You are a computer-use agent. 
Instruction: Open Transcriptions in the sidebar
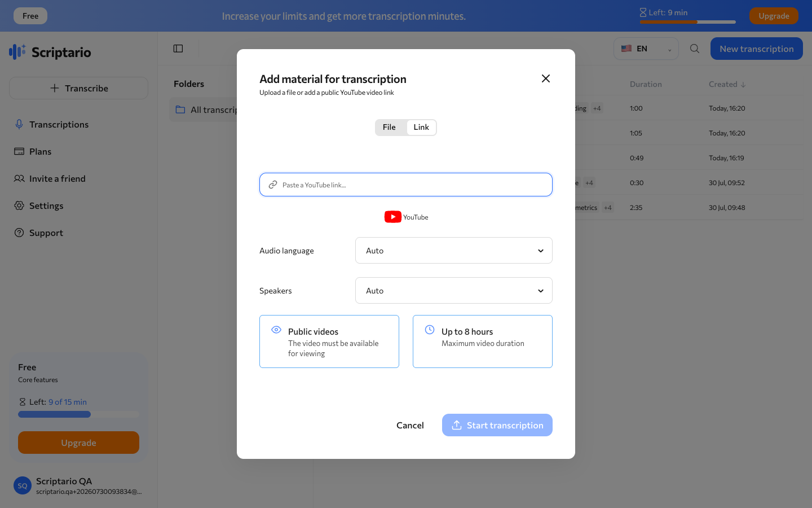pyautogui.click(x=78, y=124)
